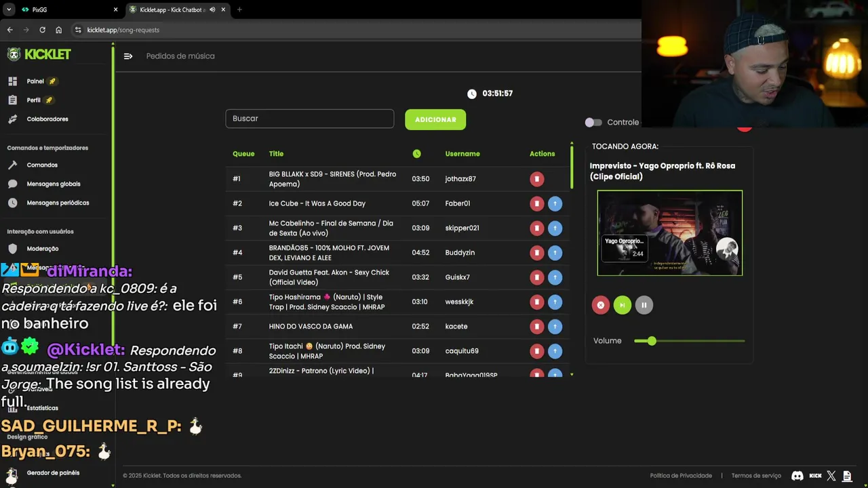
Task: Open Mensagens globais section
Action: click(x=44, y=184)
